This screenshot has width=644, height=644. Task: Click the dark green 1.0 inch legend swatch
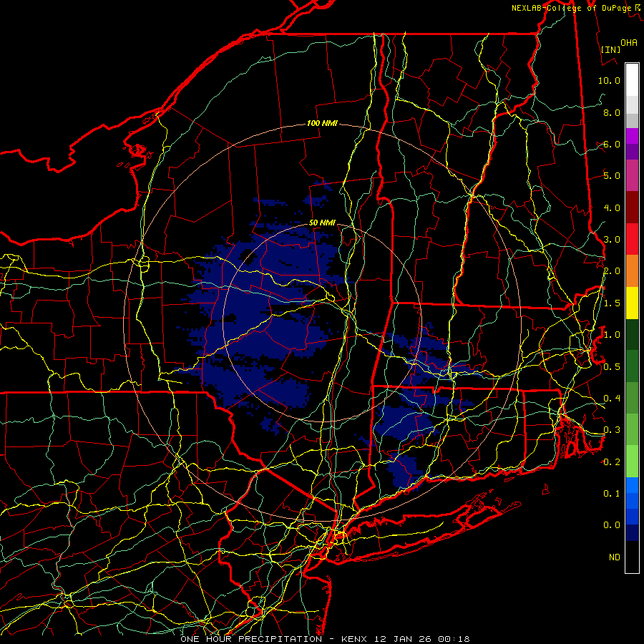coord(632,335)
